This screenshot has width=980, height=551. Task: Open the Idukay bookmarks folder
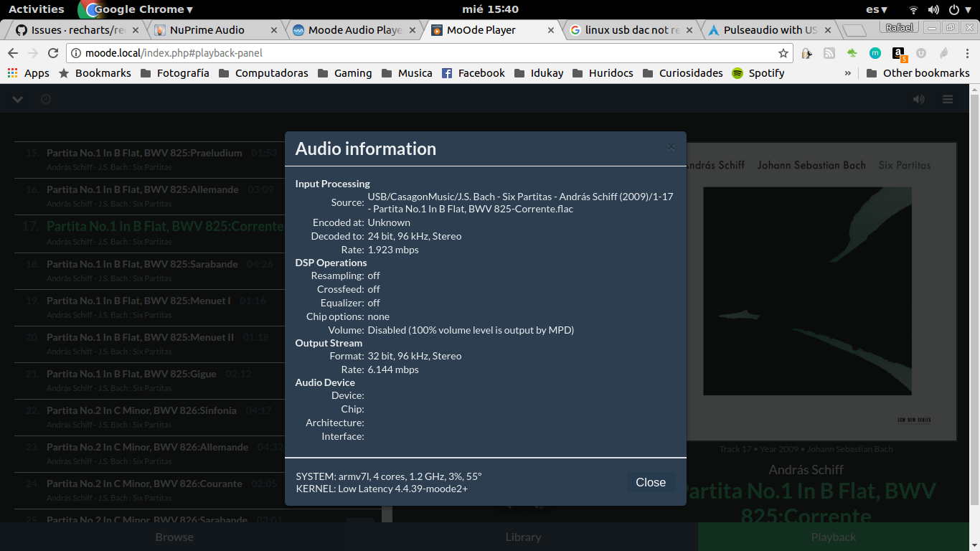(539, 73)
